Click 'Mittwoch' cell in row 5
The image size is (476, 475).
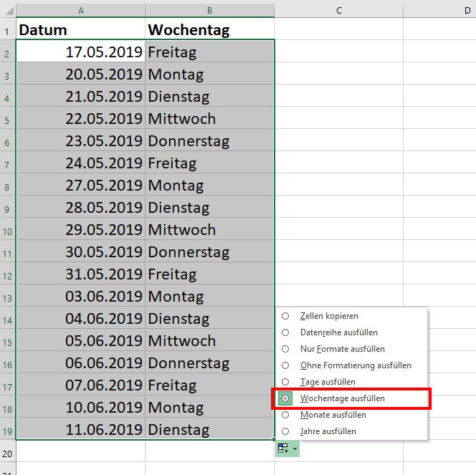[210, 117]
